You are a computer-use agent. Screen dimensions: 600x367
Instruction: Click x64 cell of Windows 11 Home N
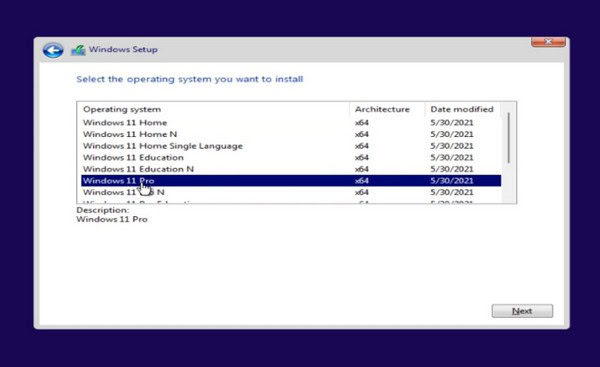(x=362, y=134)
